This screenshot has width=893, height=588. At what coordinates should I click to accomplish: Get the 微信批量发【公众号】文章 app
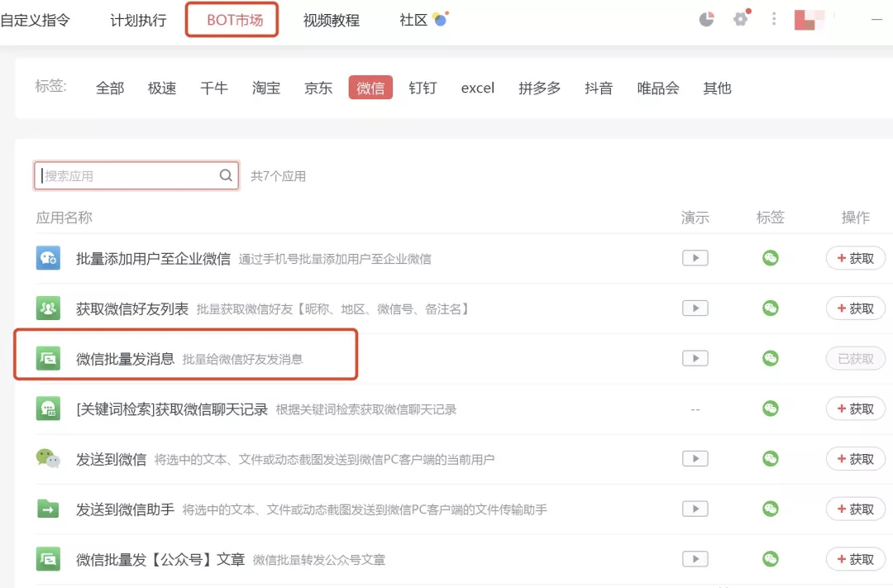(856, 559)
